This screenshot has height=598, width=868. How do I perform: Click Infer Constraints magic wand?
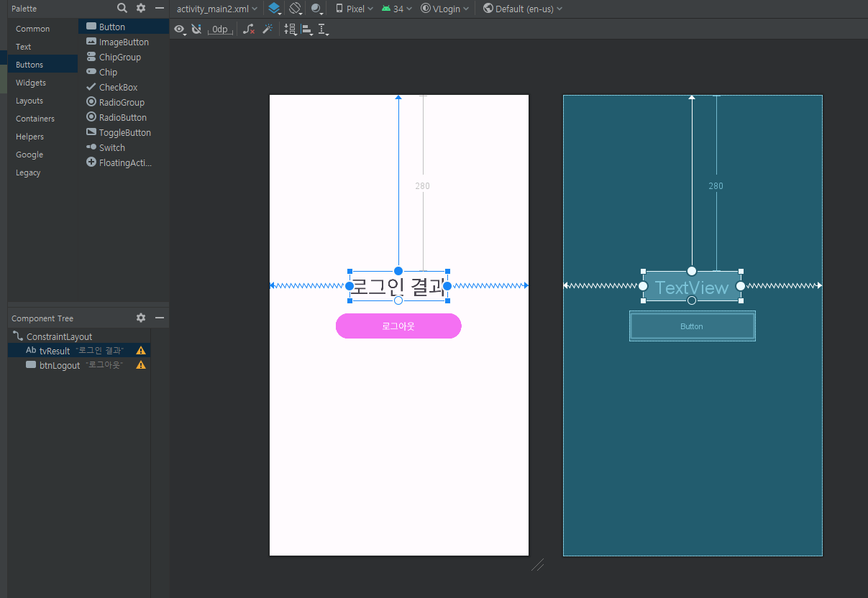point(268,29)
